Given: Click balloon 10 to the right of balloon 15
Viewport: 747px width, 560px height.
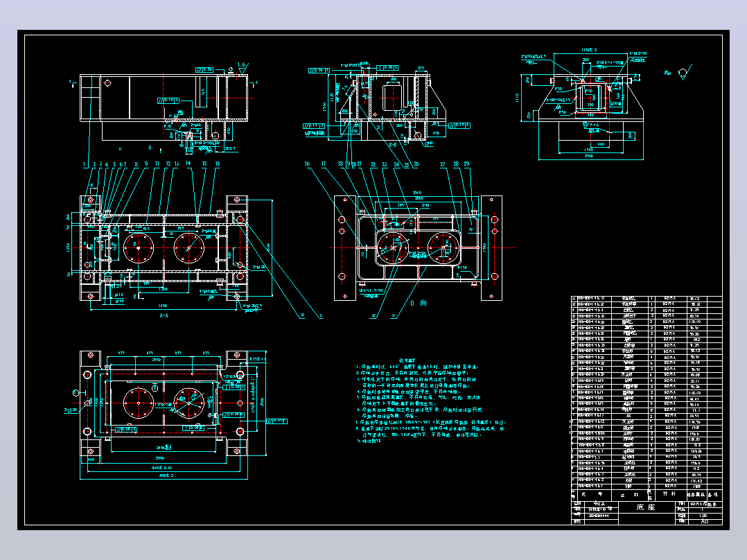Looking at the screenshot, I should 218,164.
